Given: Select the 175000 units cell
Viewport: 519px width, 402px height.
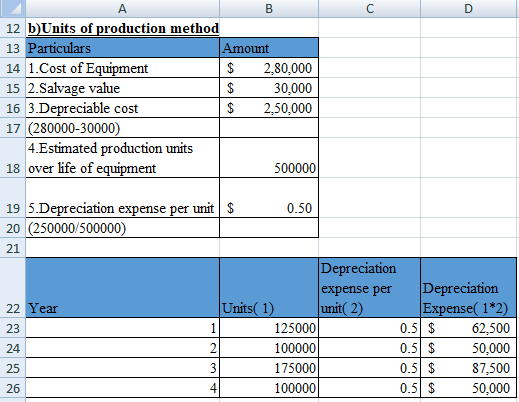Looking at the screenshot, I should [269, 368].
